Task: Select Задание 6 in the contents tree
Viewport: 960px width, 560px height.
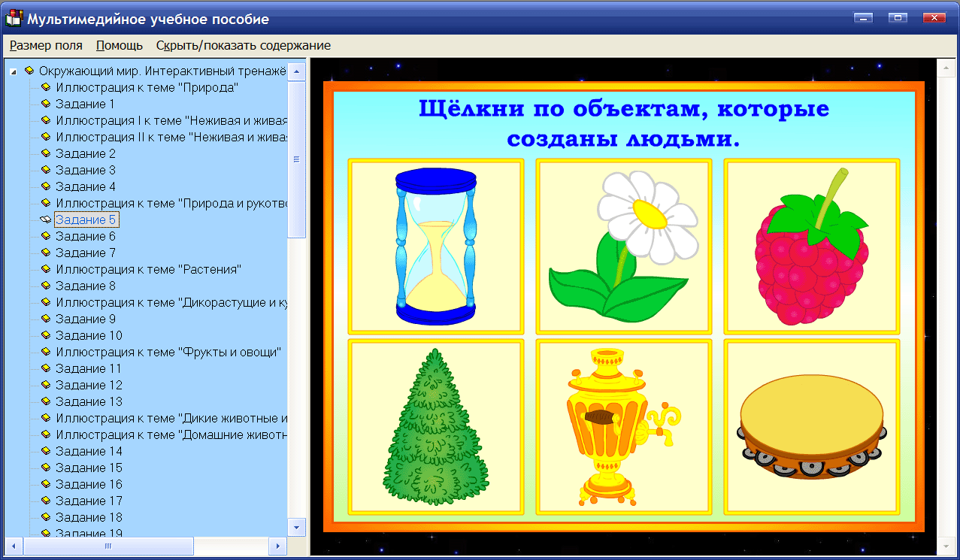Action: pyautogui.click(x=85, y=236)
